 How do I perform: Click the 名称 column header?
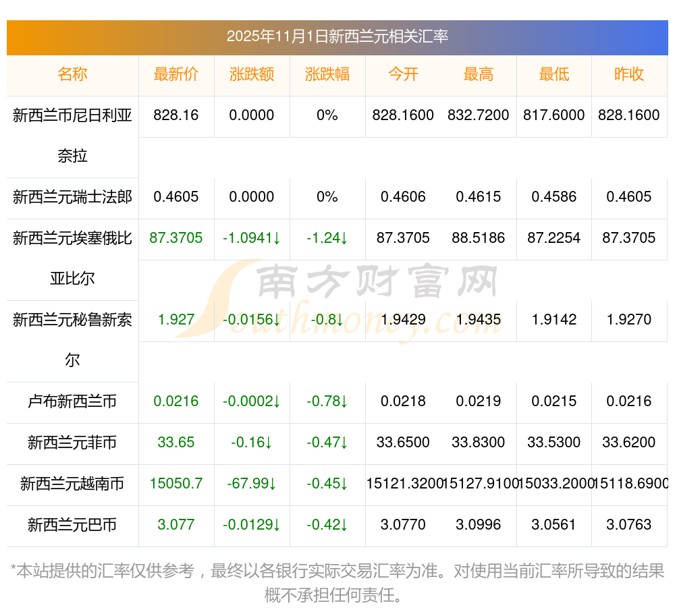coord(72,74)
